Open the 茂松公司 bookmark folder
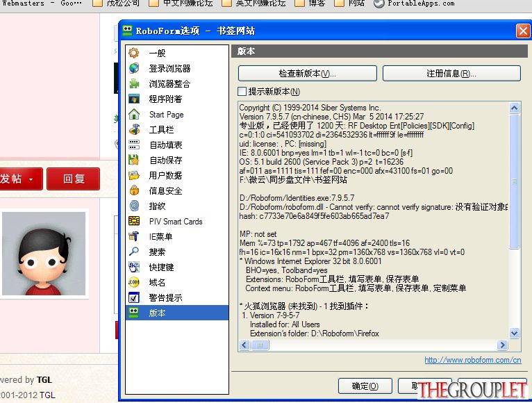This screenshot has width=532, height=403. (116, 3)
